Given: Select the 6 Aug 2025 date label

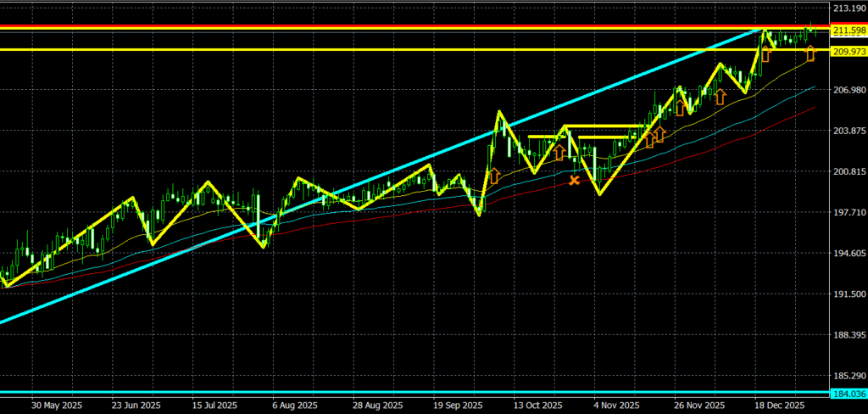Looking at the screenshot, I should pos(296,406).
